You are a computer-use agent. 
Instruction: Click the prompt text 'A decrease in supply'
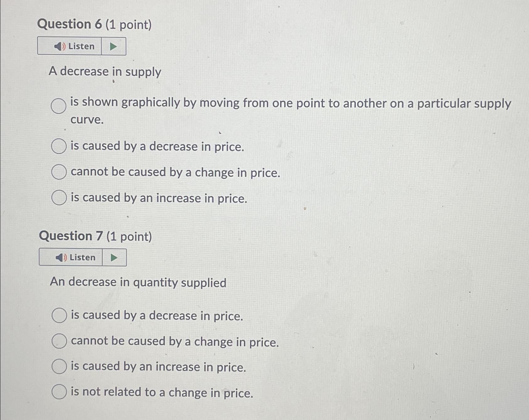[x=105, y=72]
